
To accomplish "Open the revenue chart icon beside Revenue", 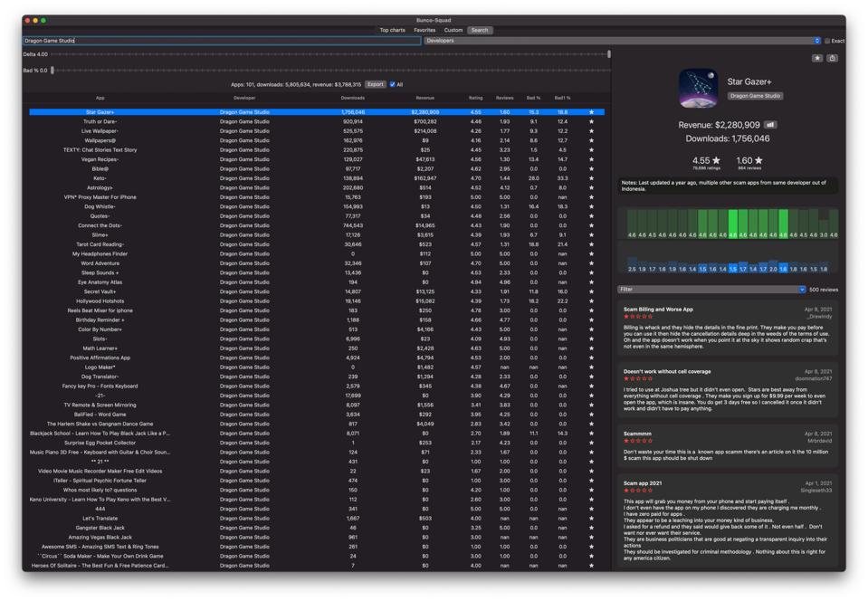I will pyautogui.click(x=770, y=125).
